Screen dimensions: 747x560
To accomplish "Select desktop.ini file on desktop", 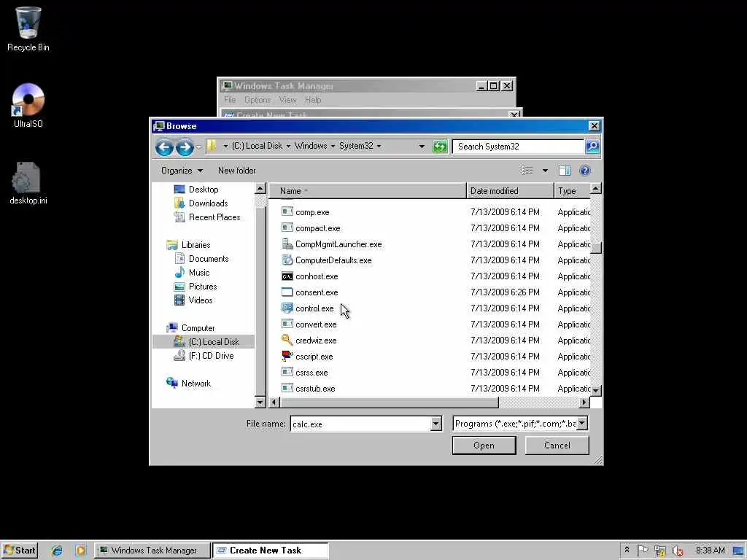I will click(x=28, y=183).
